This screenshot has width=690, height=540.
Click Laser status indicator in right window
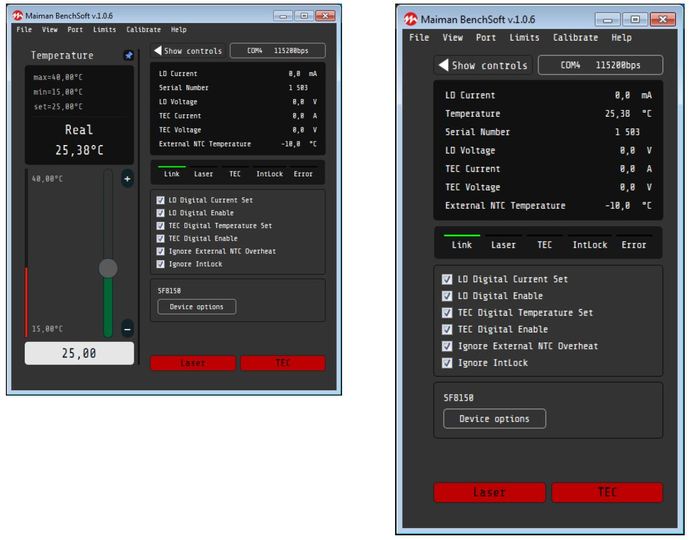coord(503,243)
